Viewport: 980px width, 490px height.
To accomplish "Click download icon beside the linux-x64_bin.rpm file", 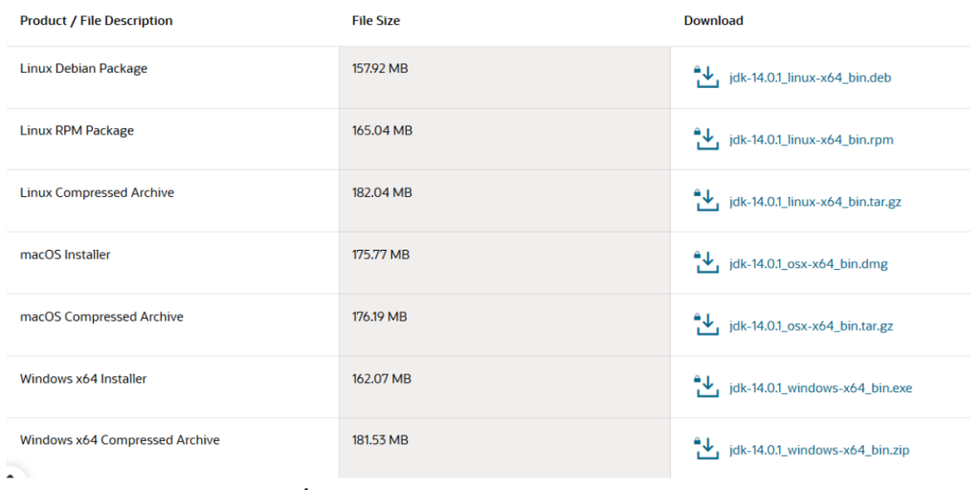I will [705, 140].
